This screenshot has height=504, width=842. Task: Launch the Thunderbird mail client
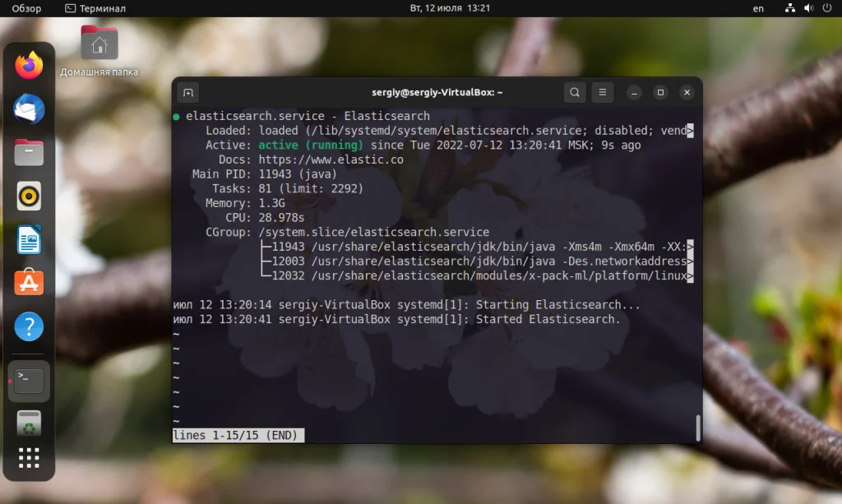click(x=28, y=109)
